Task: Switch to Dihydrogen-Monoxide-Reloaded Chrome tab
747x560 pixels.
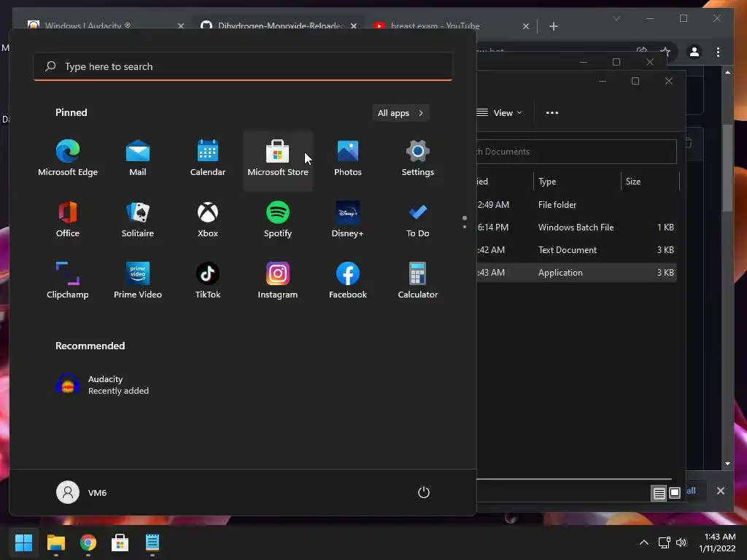Action: pos(281,26)
